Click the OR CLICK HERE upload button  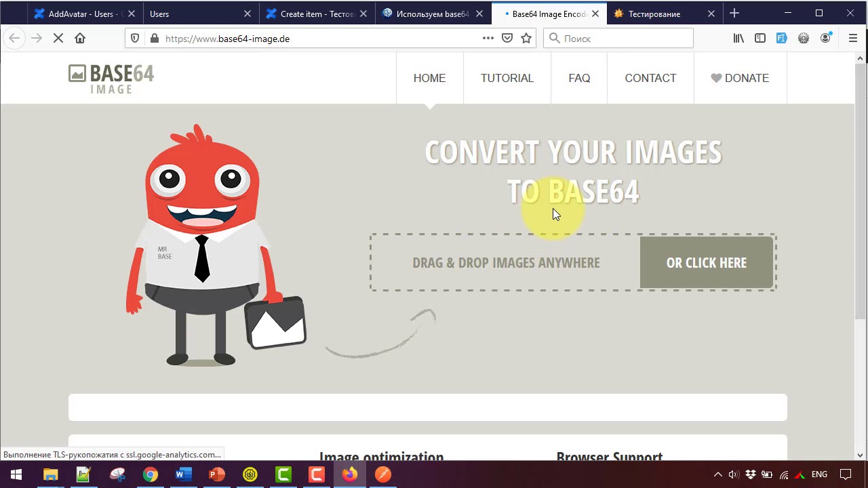[707, 263]
